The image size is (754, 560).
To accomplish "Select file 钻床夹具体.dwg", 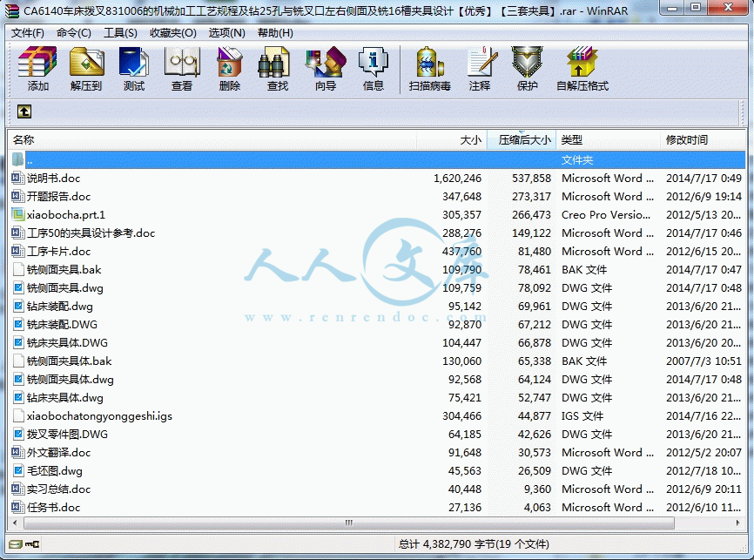I will [65, 397].
